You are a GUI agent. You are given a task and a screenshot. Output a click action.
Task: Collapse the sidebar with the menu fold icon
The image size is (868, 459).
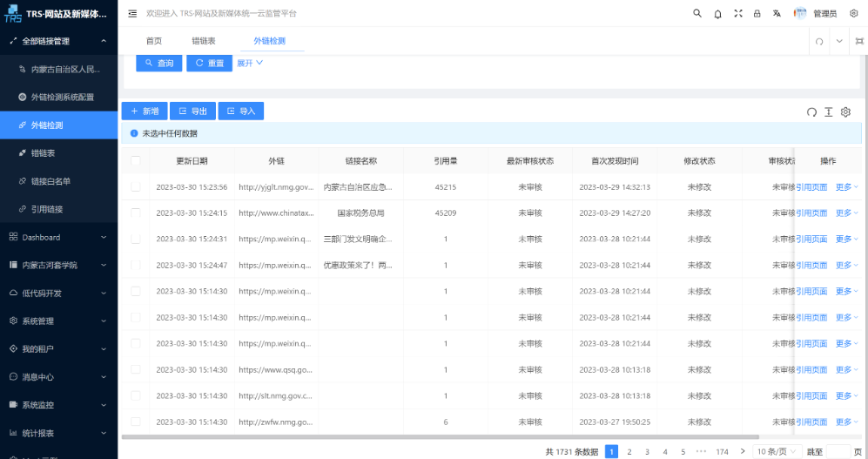[x=132, y=14]
